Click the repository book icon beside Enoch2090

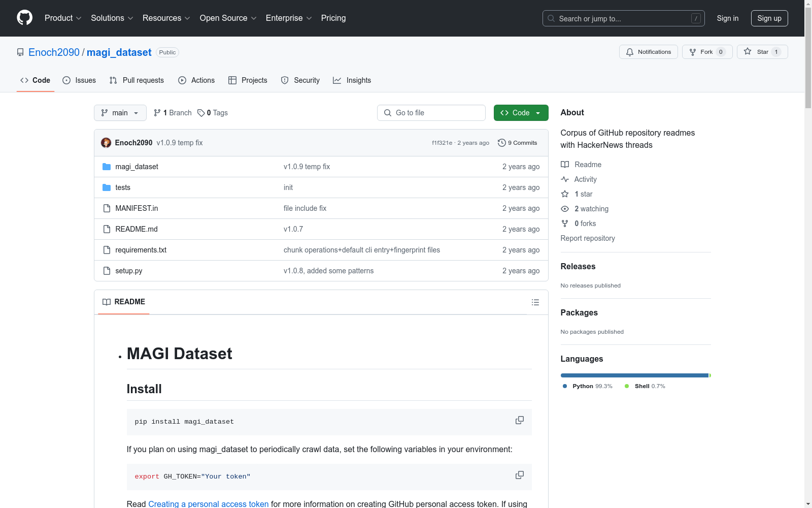20,52
